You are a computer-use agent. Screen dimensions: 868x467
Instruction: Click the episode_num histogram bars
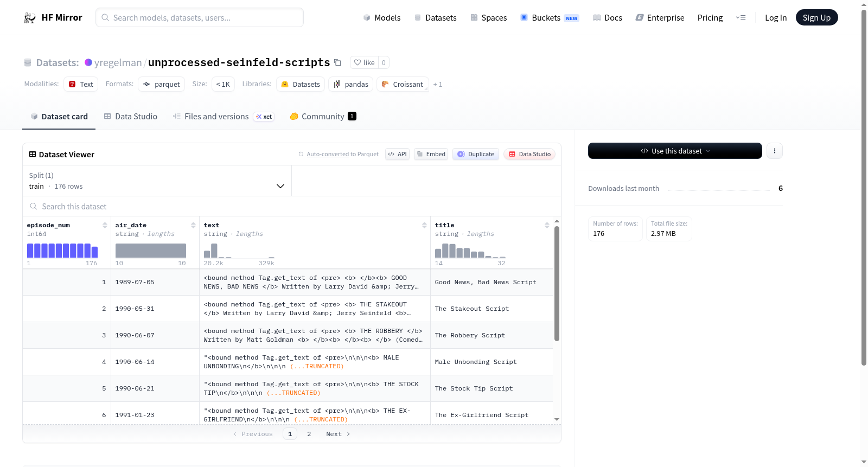(x=62, y=250)
